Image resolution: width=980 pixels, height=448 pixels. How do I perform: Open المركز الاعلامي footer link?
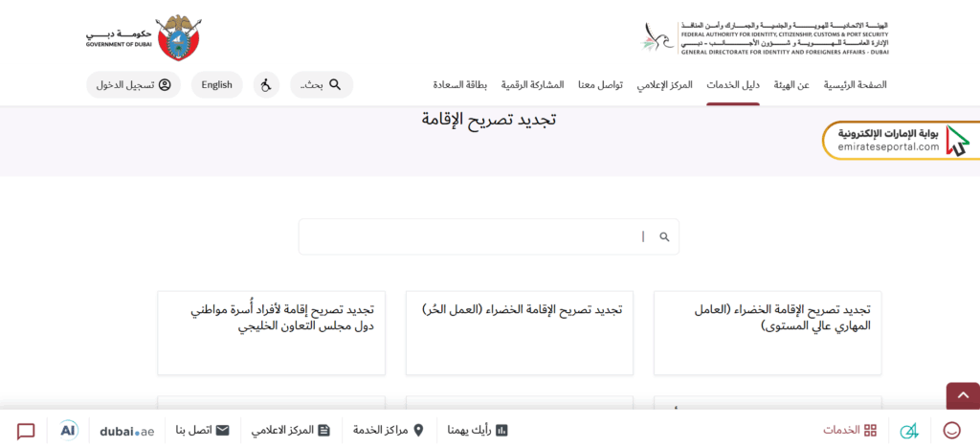click(x=291, y=431)
